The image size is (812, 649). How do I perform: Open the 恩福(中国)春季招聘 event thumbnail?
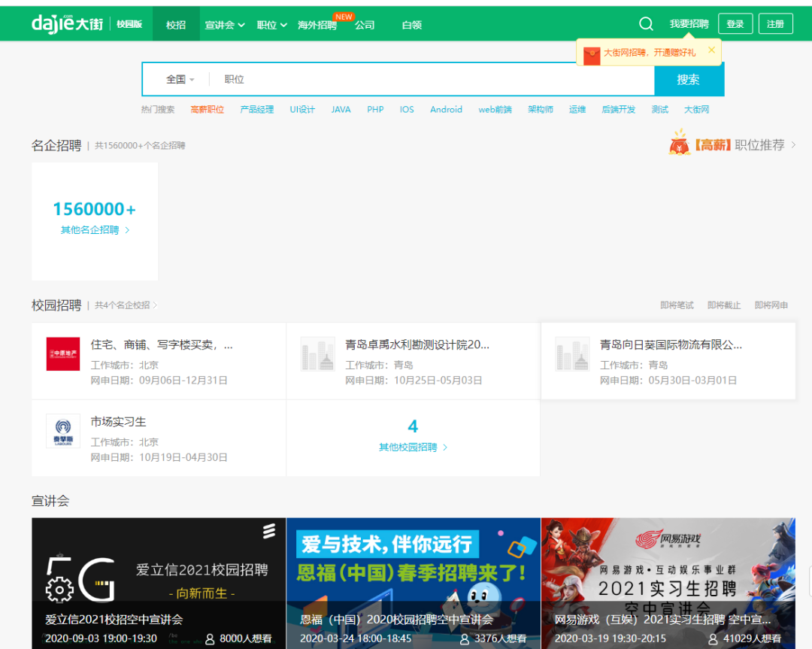point(414,584)
